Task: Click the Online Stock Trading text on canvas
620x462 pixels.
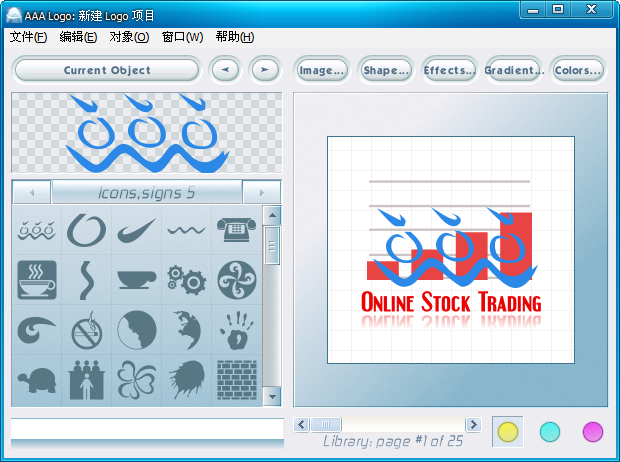Action: click(x=451, y=303)
